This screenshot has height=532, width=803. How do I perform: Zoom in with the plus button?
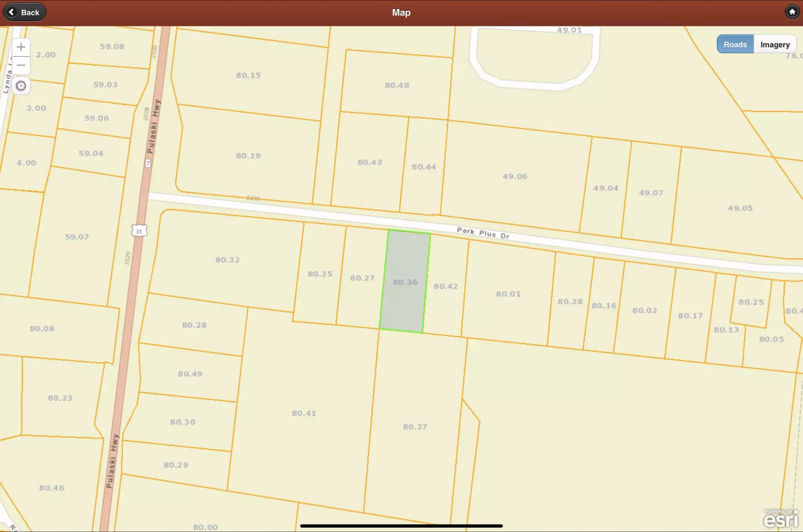21,47
